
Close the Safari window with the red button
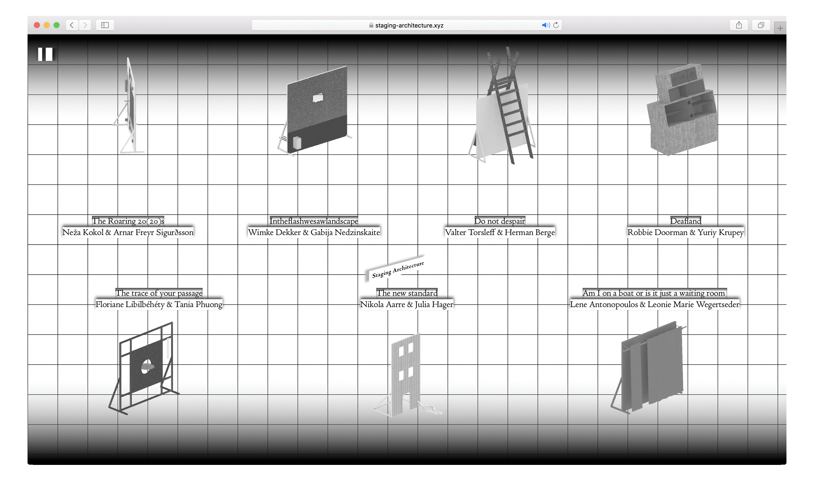(37, 25)
